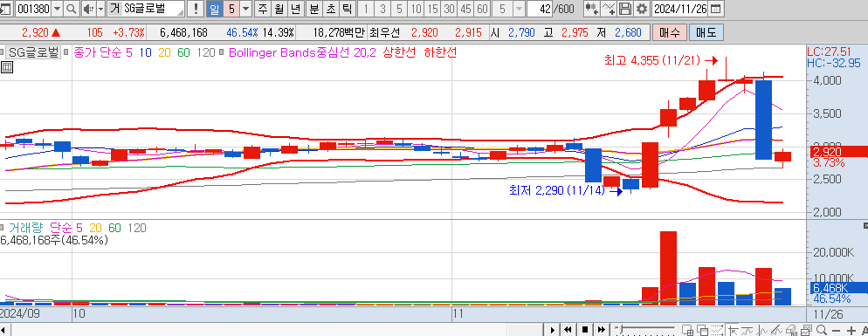Viewport: 868px width, 336px height.
Task: Click the rewind replay button
Action: pos(568,330)
